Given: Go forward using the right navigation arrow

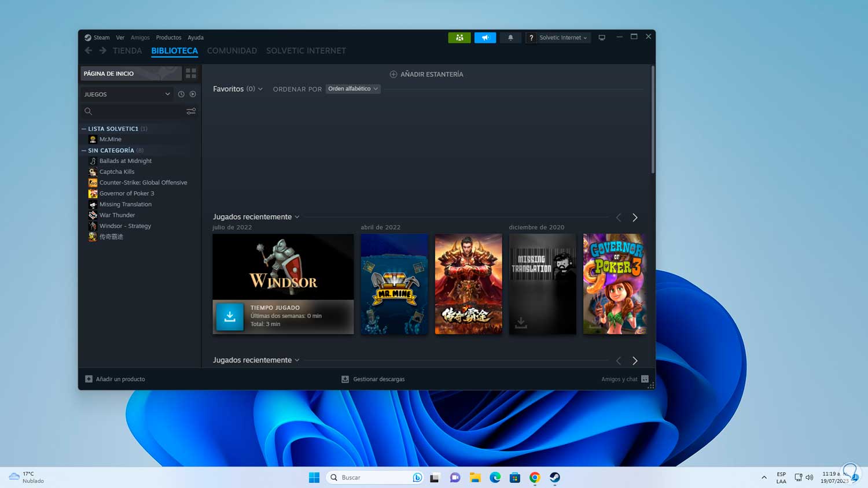Looking at the screenshot, I should point(102,51).
